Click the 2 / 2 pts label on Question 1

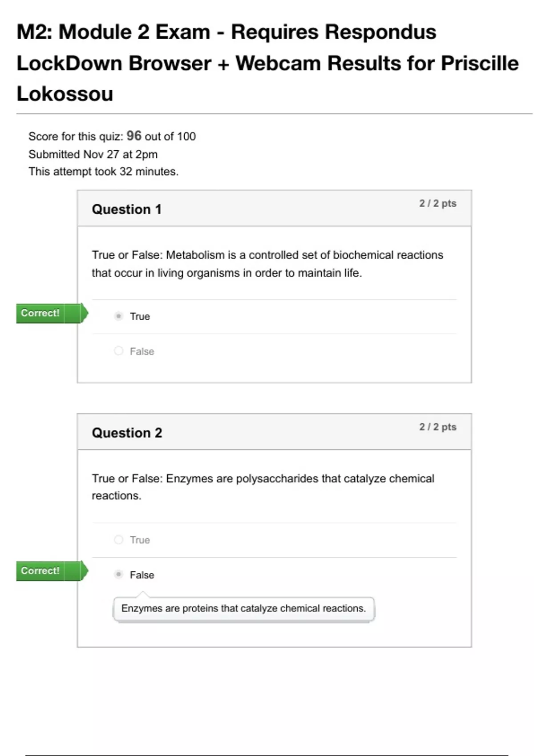(437, 203)
